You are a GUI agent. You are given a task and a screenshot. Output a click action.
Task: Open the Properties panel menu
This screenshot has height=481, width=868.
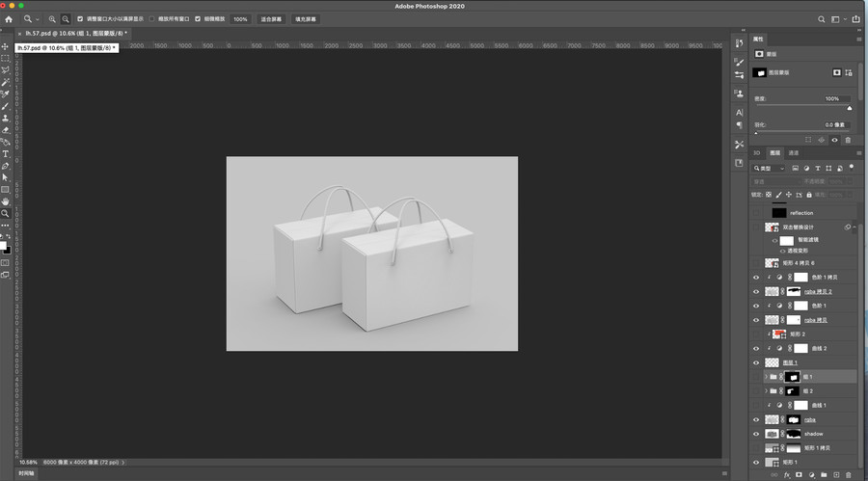pyautogui.click(x=859, y=40)
